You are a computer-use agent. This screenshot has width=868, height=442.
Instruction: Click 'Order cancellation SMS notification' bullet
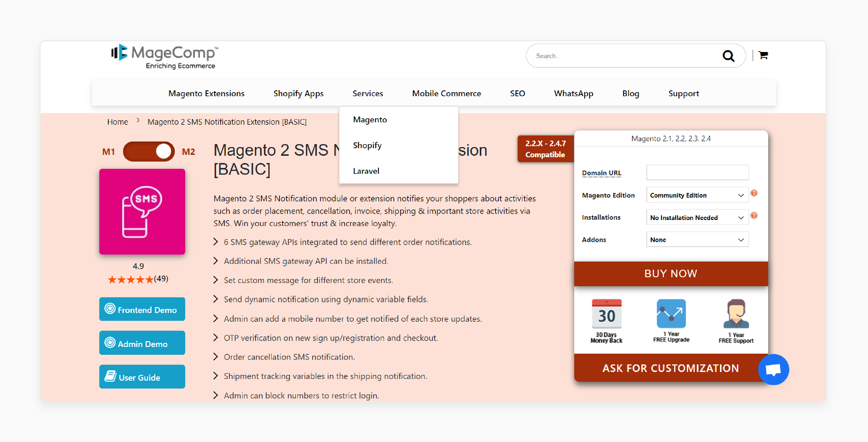click(289, 357)
